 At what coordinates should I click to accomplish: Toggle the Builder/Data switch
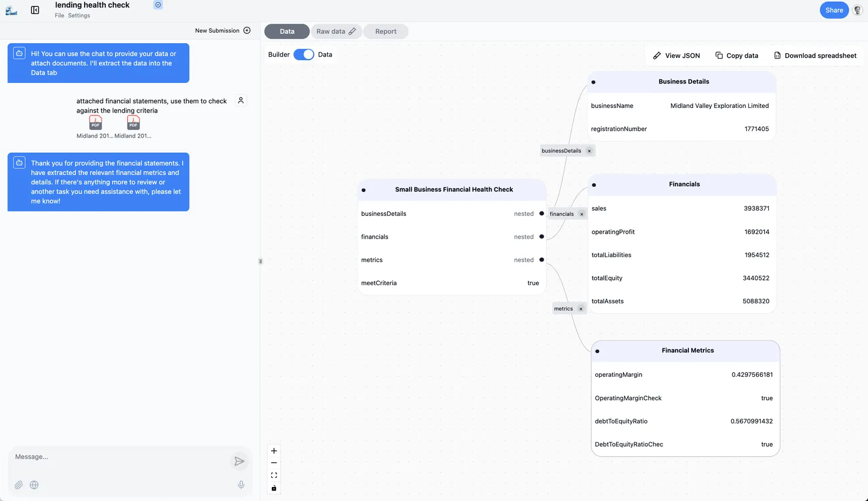coord(303,54)
